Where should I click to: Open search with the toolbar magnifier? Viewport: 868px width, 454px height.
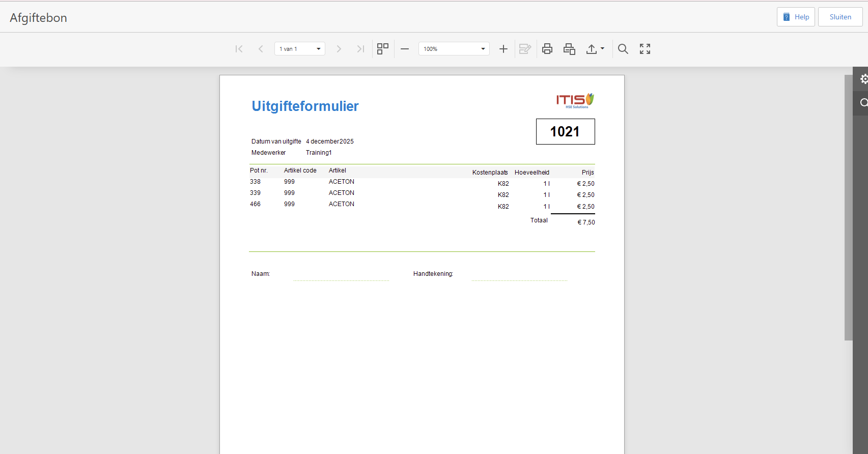click(623, 49)
